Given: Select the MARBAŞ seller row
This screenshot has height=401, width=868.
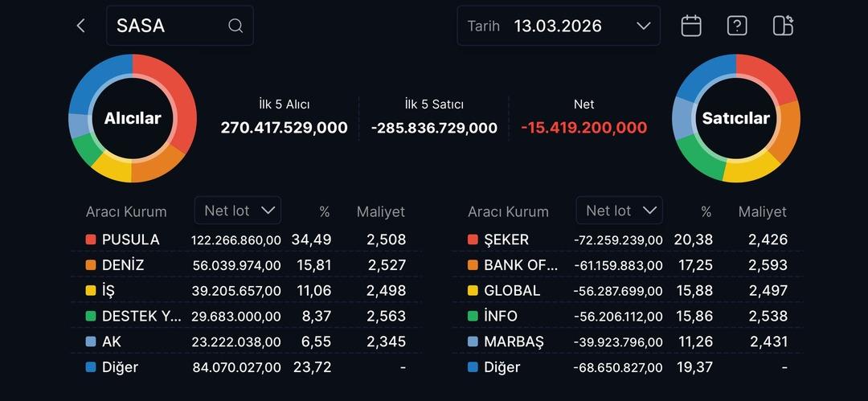Looking at the screenshot, I should pyautogui.click(x=627, y=342).
